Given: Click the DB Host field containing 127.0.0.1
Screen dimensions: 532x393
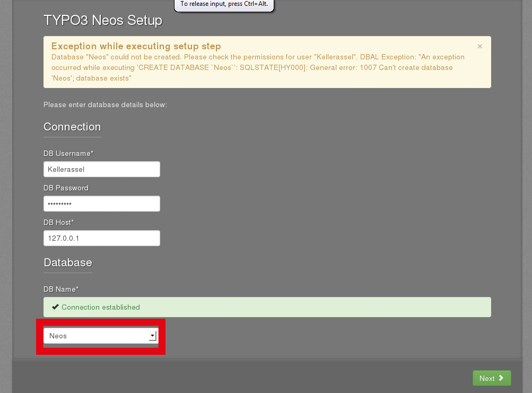Looking at the screenshot, I should [102, 238].
